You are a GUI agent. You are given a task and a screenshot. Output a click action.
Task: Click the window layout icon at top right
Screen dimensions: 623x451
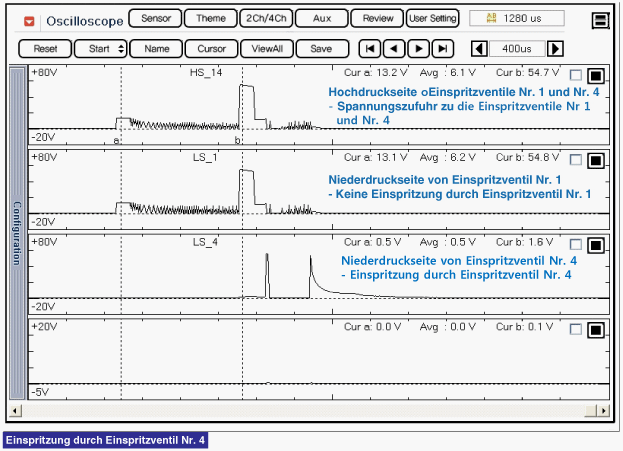click(x=600, y=20)
